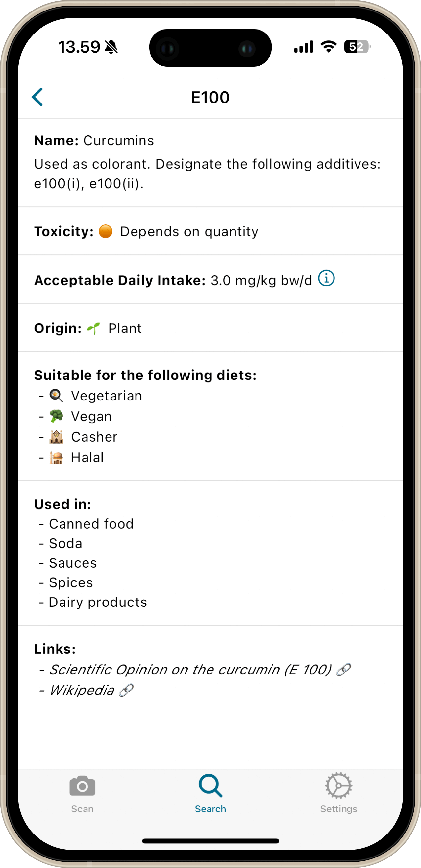Tap the Casher synagogue icon
The width and height of the screenshot is (421, 868).
click(56, 437)
